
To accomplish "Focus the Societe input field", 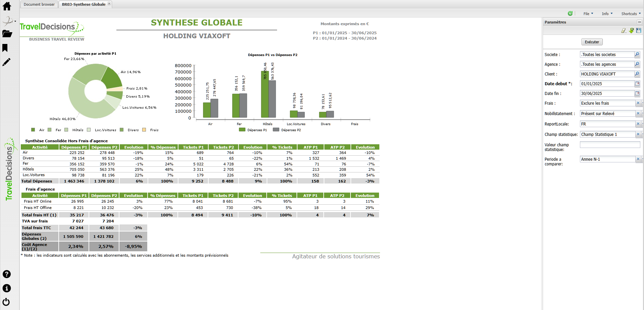I will 607,54.
